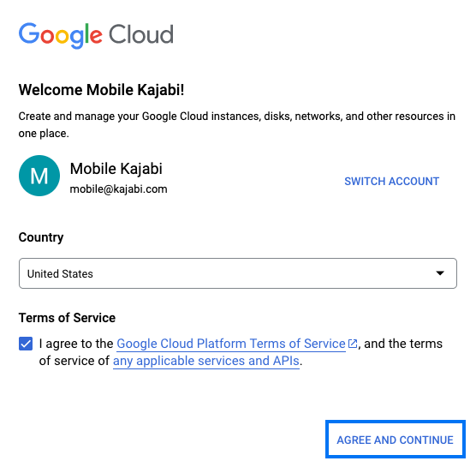
Task: Open the Country dropdown arrow
Action: click(440, 272)
